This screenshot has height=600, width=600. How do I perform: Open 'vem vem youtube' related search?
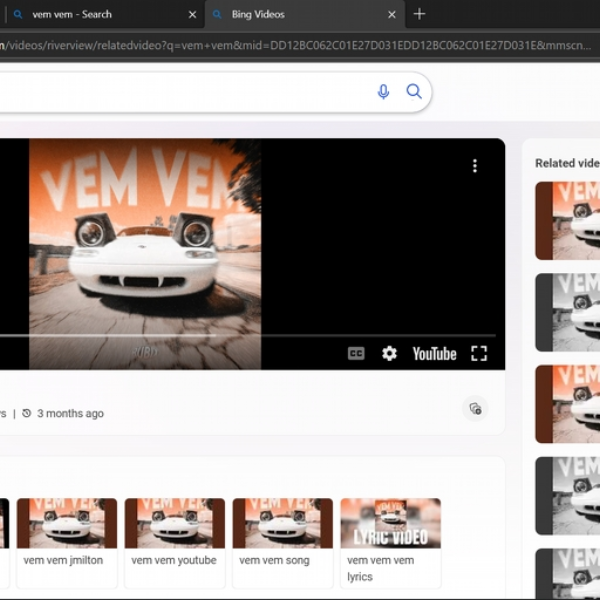(x=175, y=543)
